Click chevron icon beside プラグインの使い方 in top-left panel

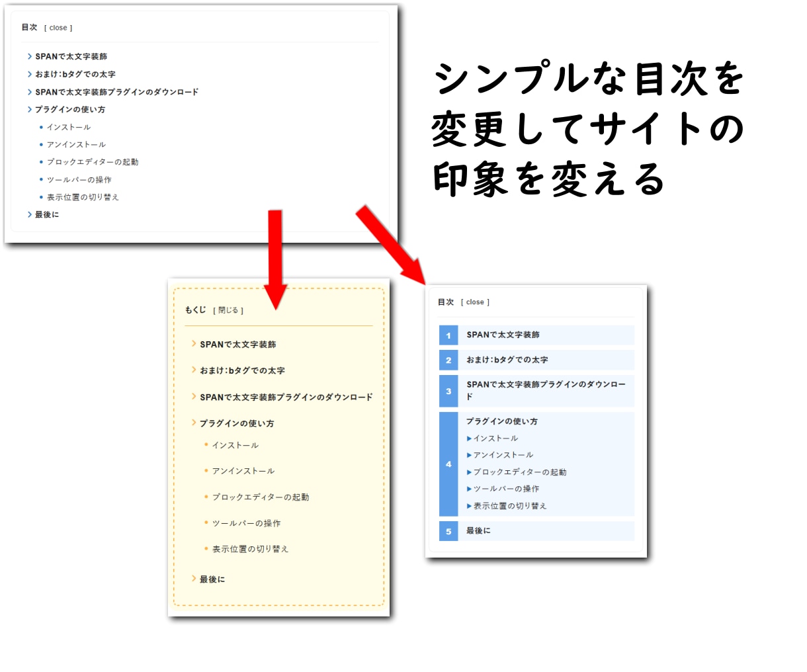click(30, 109)
